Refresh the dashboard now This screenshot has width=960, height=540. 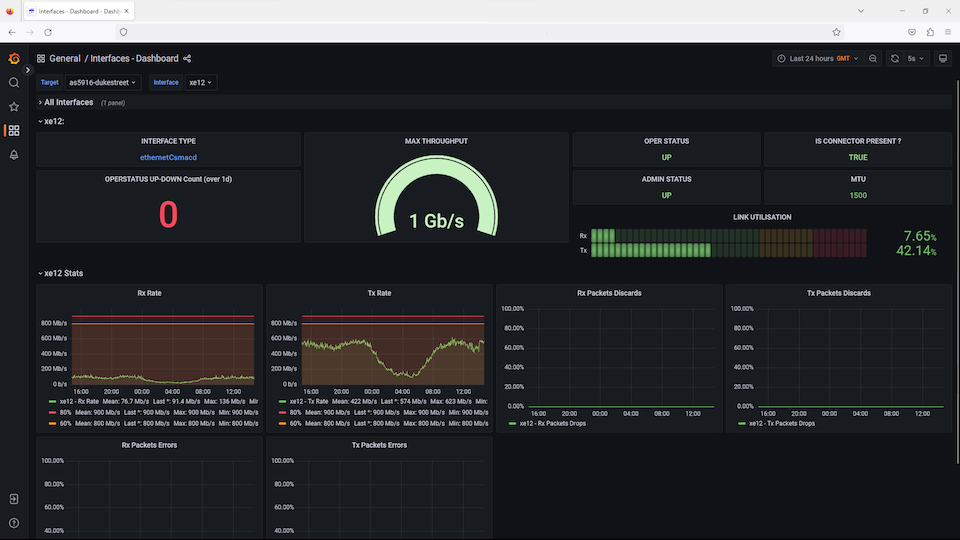click(895, 59)
